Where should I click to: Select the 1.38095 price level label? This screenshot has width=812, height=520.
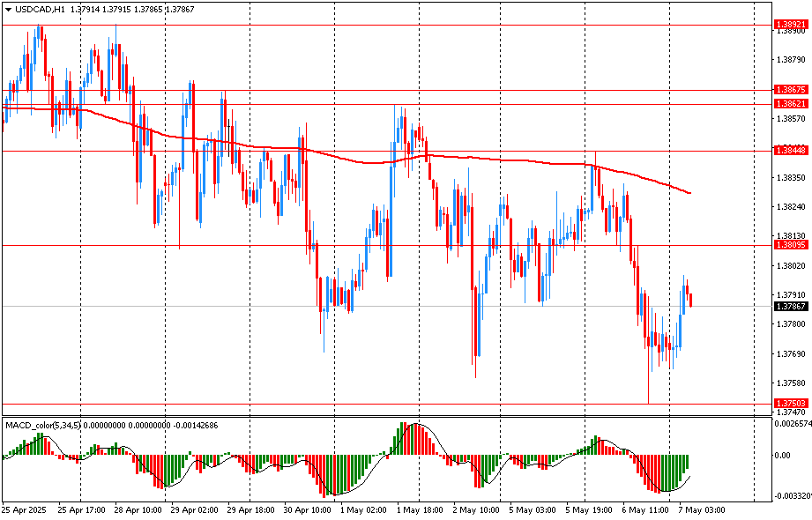tap(790, 244)
